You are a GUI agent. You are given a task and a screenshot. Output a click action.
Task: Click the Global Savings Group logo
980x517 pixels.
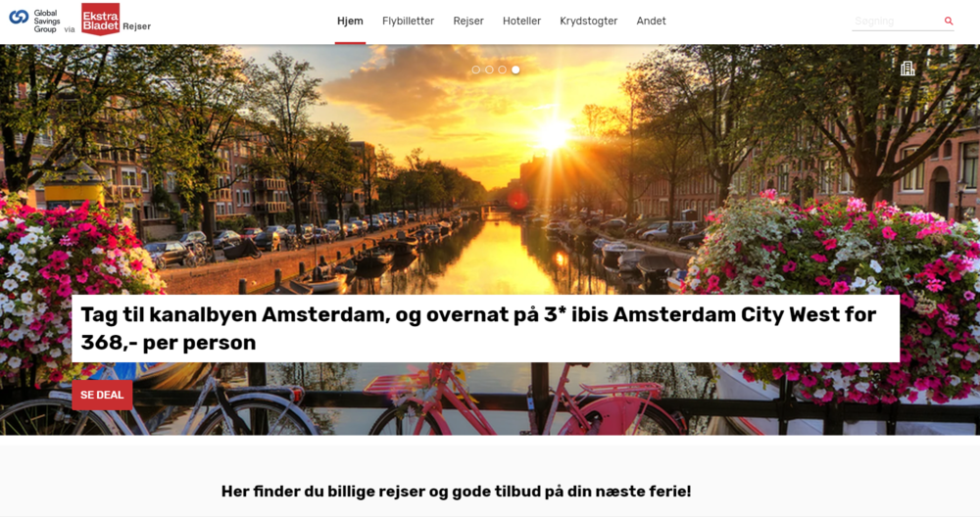35,21
